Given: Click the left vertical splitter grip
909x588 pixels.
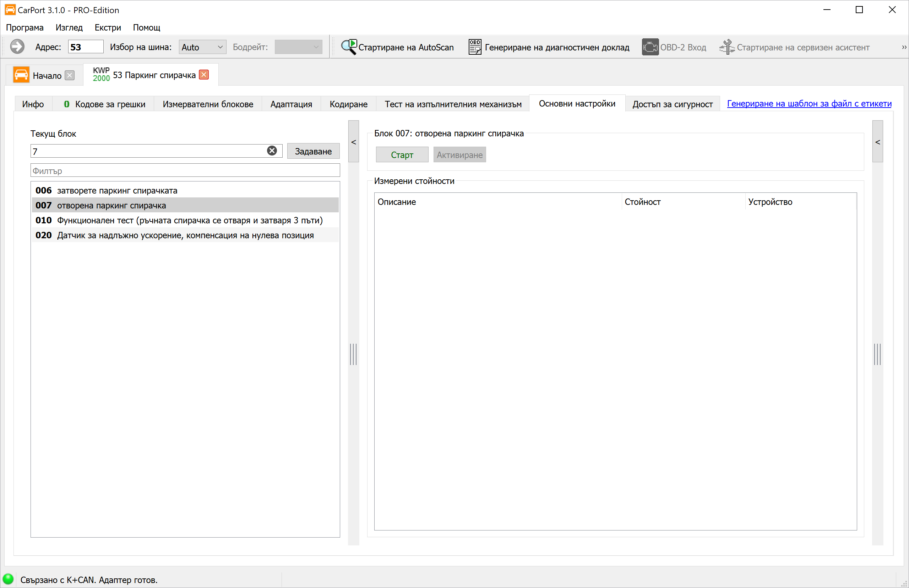Looking at the screenshot, I should pyautogui.click(x=354, y=354).
